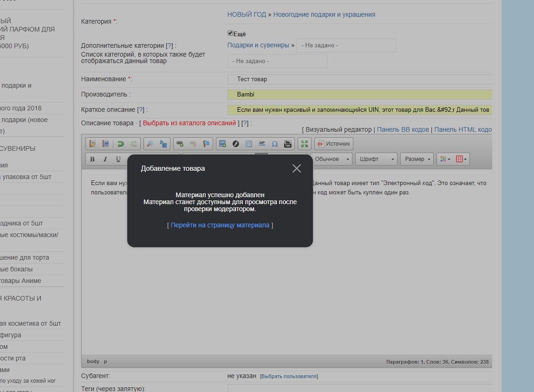
Task: Insert a table via toolbar icon
Action: 248,144
